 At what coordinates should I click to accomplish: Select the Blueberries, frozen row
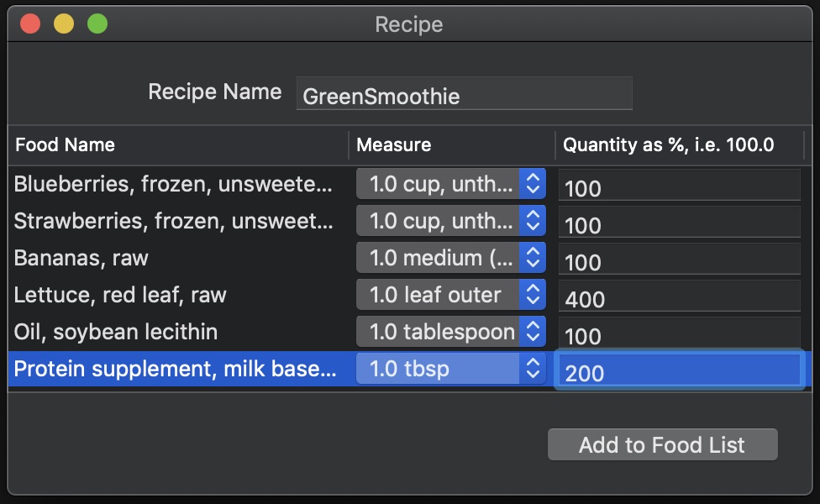pos(175,184)
